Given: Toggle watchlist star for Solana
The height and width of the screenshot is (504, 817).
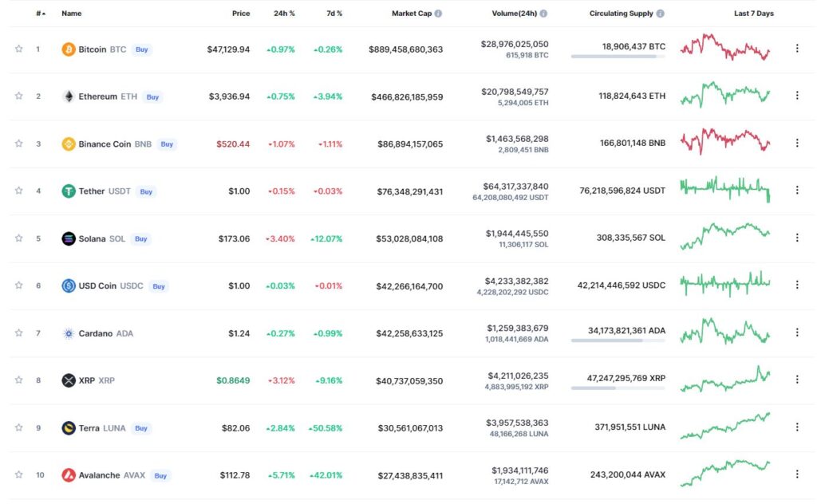Looking at the screenshot, I should (19, 238).
